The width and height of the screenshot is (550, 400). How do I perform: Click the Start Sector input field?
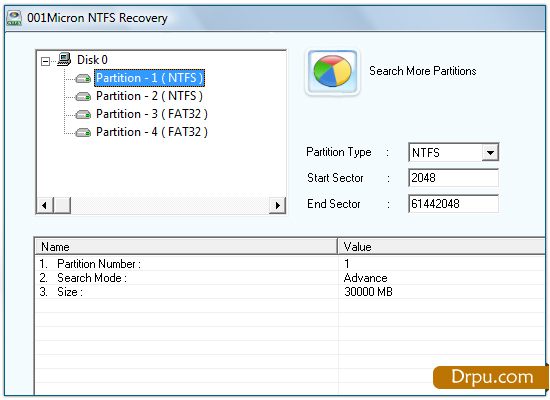pyautogui.click(x=454, y=178)
